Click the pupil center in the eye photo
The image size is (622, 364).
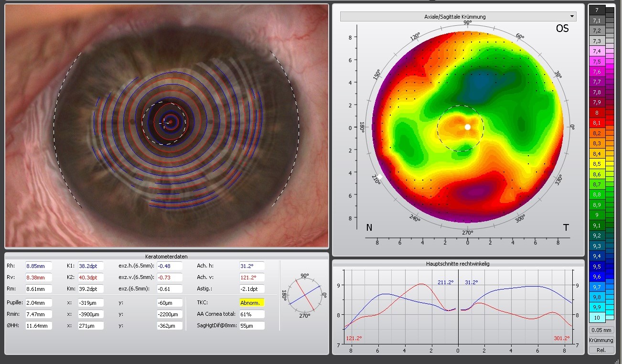(x=169, y=122)
